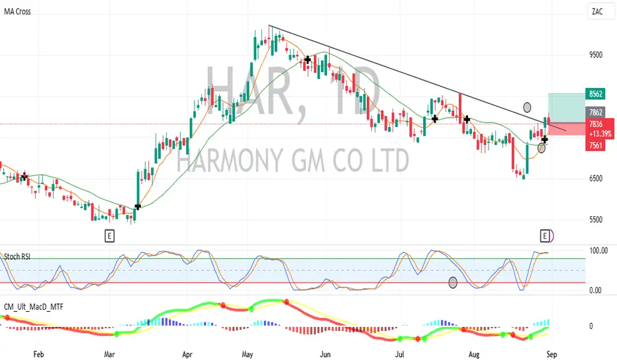Click the MA cross marker in late July
Image resolution: width=617 pixels, height=364 pixels.
[x=467, y=119]
